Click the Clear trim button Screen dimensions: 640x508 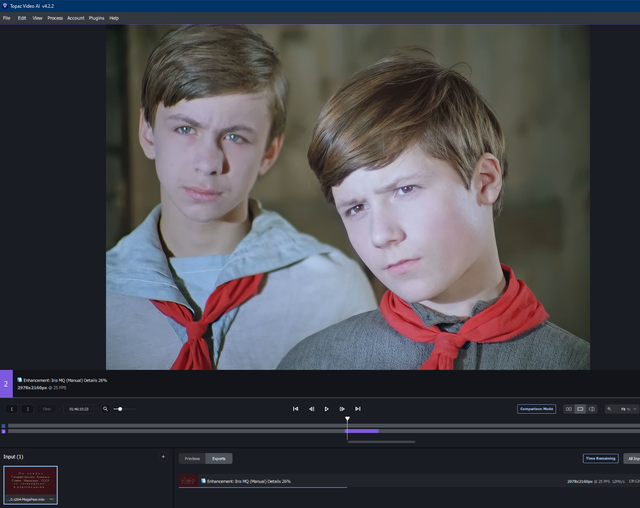click(47, 409)
